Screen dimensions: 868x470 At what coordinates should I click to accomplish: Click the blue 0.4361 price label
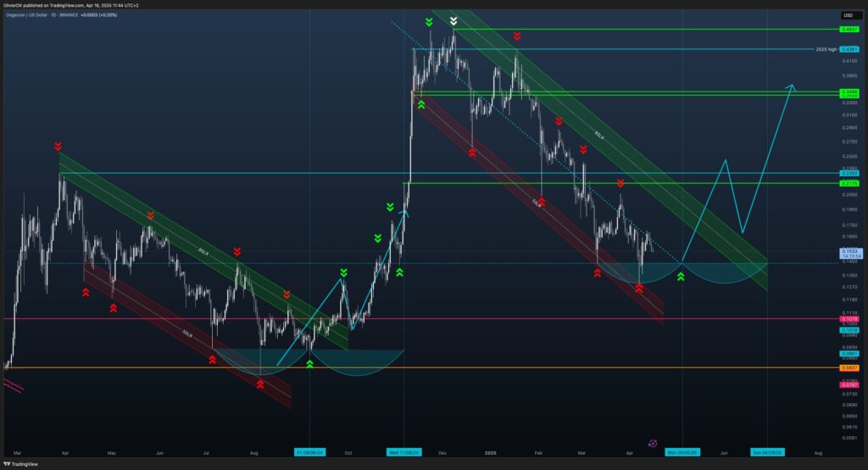point(849,49)
